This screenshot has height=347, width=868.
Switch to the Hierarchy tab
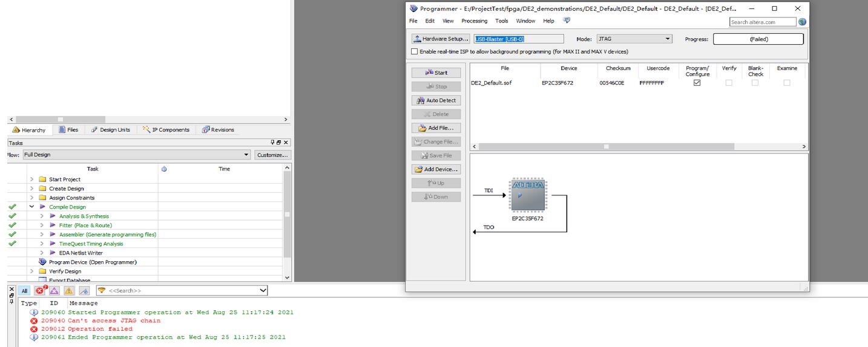[x=29, y=130]
